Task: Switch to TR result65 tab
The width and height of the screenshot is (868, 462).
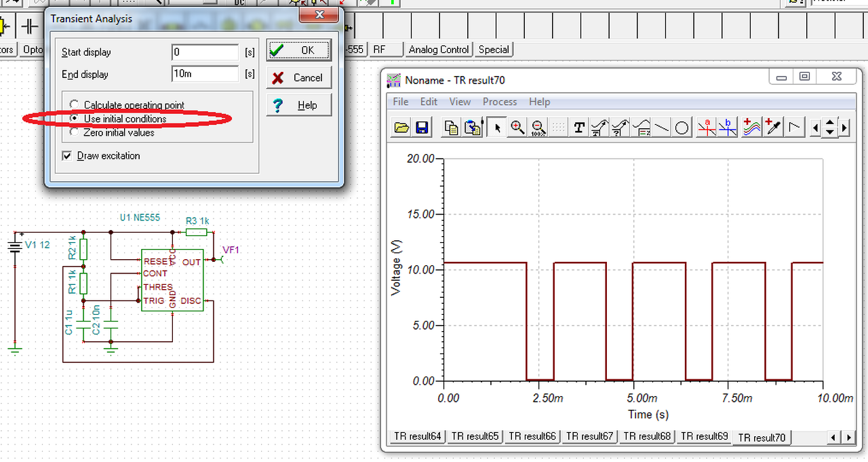Action: pyautogui.click(x=476, y=436)
